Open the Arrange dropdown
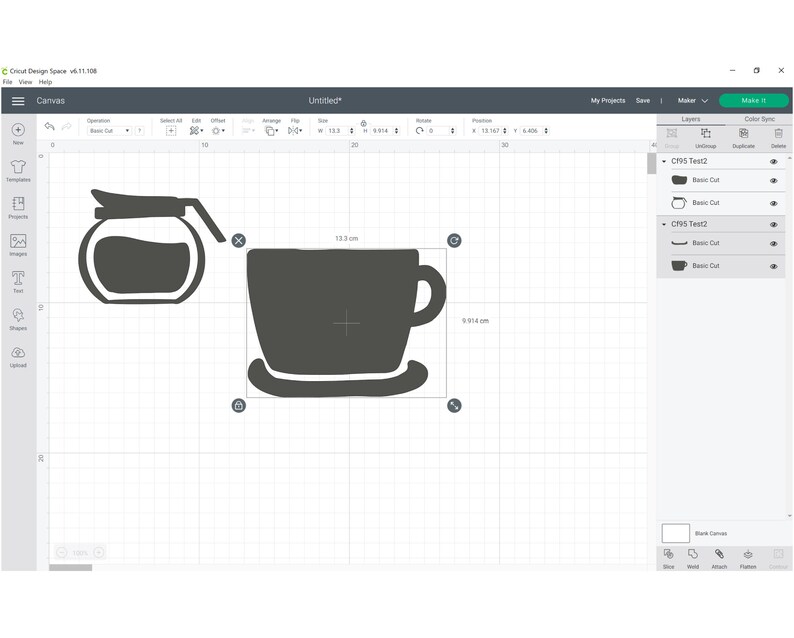The width and height of the screenshot is (794, 638). [x=272, y=131]
